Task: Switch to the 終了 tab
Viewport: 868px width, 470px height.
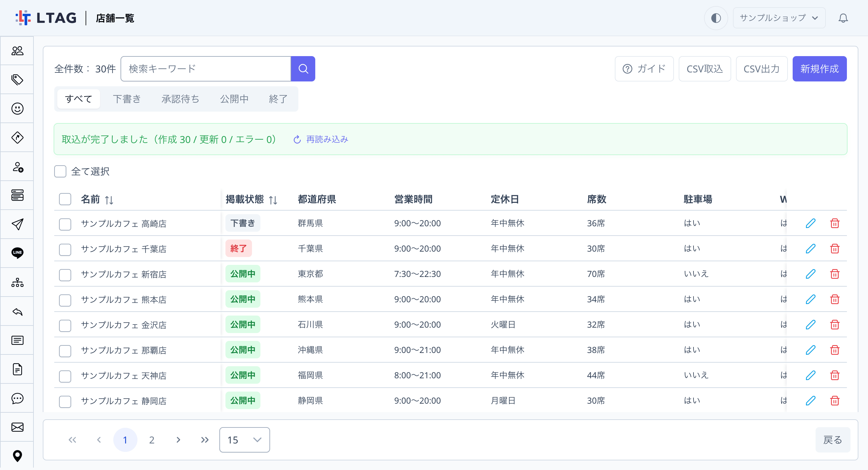Action: click(x=278, y=99)
